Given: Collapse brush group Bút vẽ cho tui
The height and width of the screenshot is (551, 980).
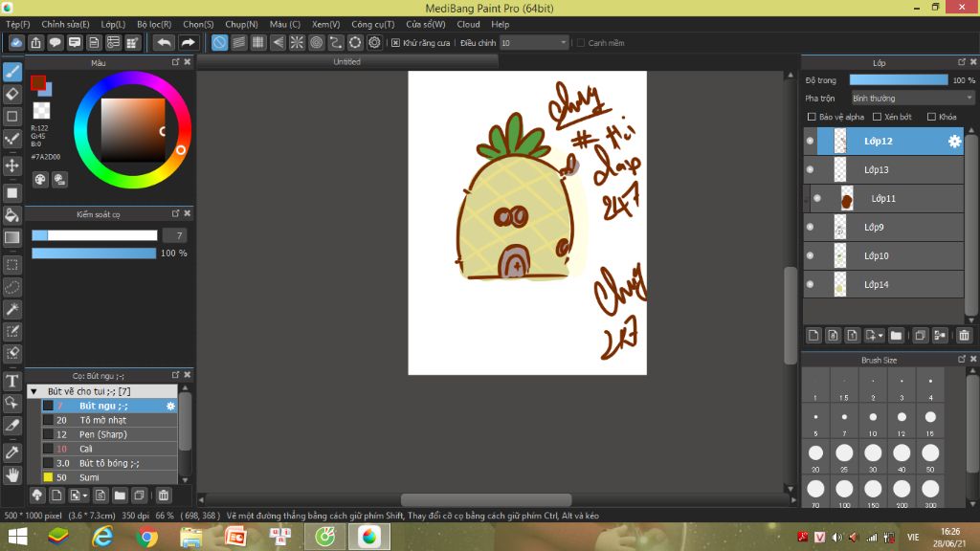Looking at the screenshot, I should [33, 391].
